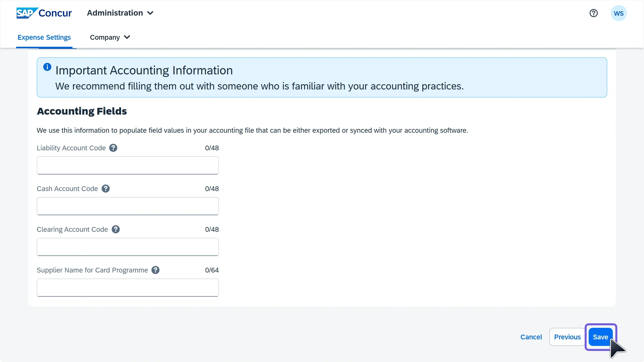644x362 pixels.
Task: Focus the Supplier Name for Card Programme field
Action: click(x=128, y=288)
